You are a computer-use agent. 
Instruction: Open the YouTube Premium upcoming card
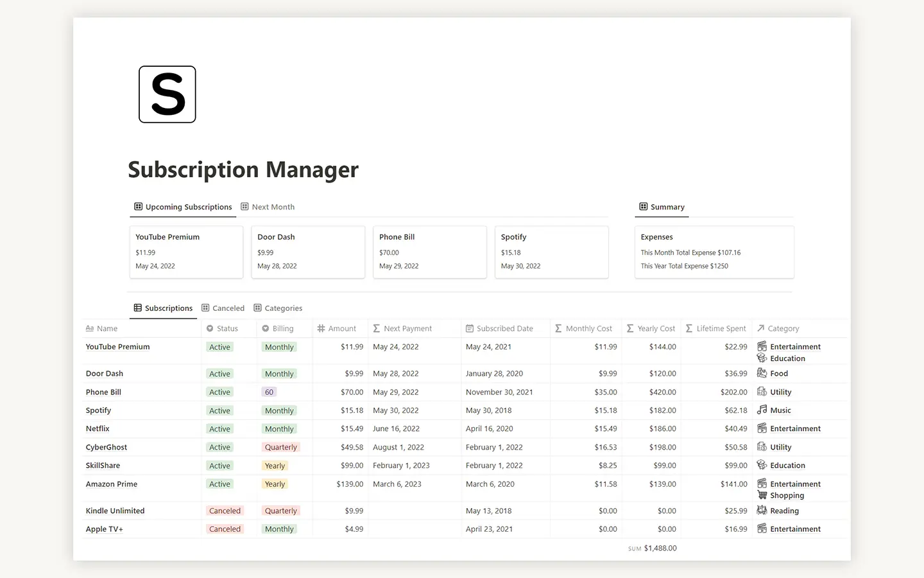186,252
